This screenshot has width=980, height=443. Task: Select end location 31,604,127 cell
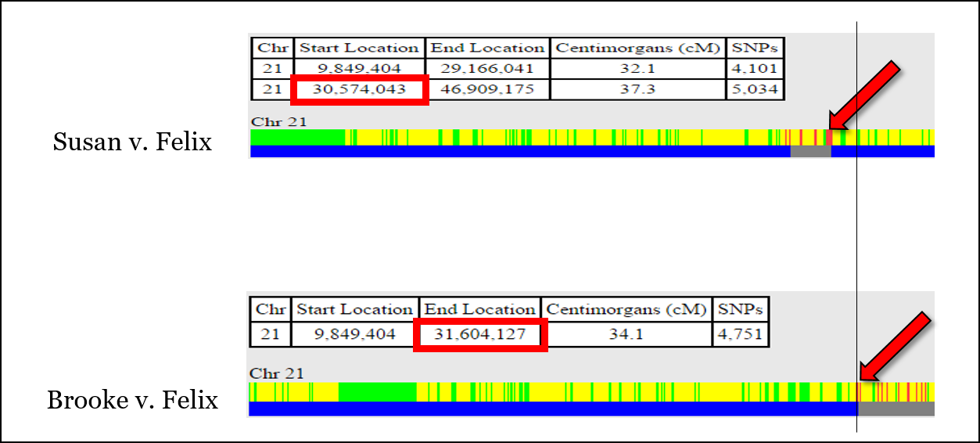click(x=480, y=334)
